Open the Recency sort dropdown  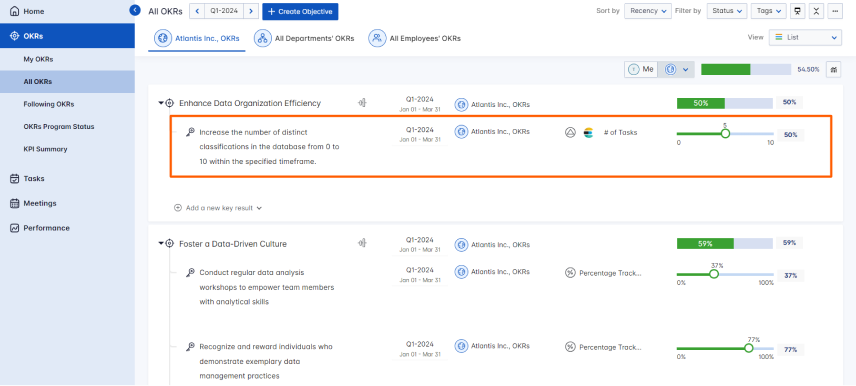[x=648, y=11]
